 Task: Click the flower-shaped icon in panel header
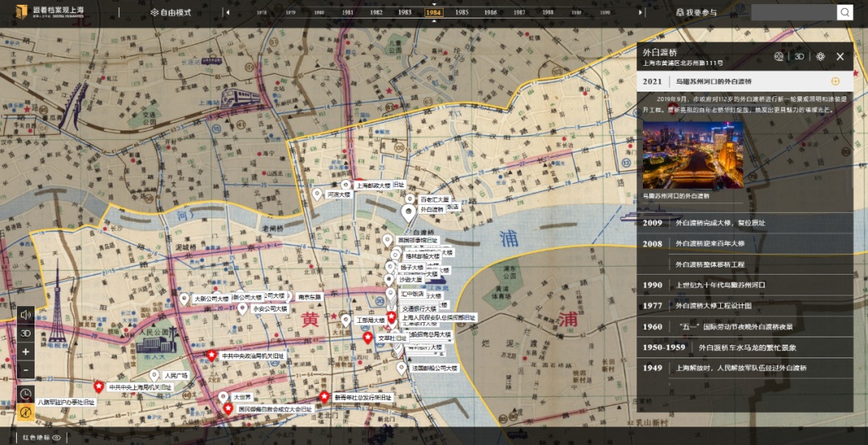pos(820,56)
